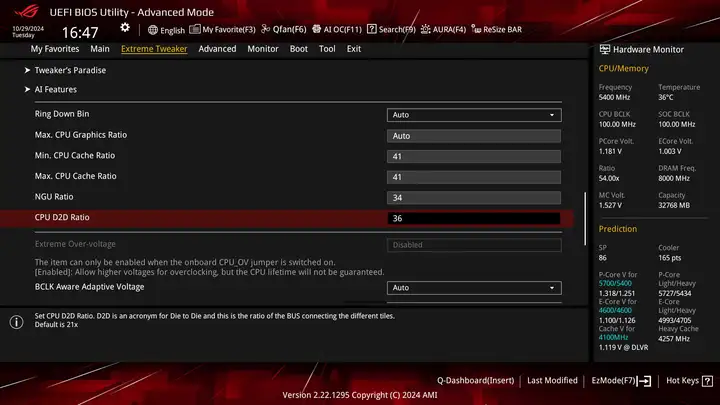The image size is (720, 405).
Task: Open Hot Keys question mark icon
Action: point(708,381)
